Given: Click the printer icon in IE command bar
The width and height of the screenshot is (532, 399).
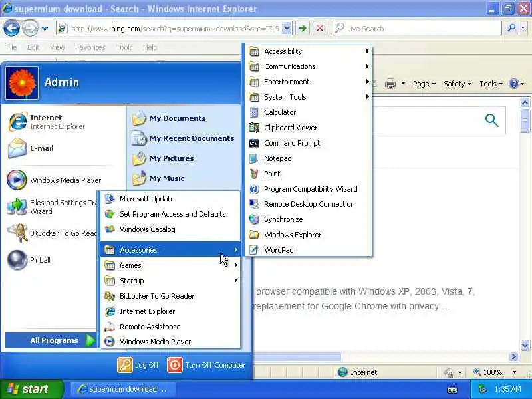Looking at the screenshot, I should coord(390,84).
